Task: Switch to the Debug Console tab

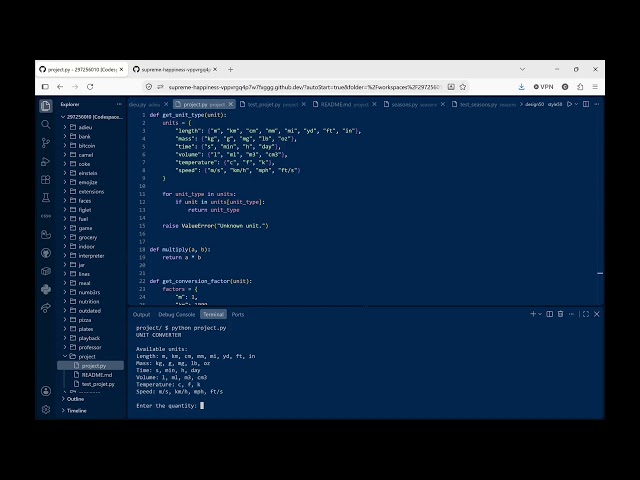Action: (x=176, y=314)
